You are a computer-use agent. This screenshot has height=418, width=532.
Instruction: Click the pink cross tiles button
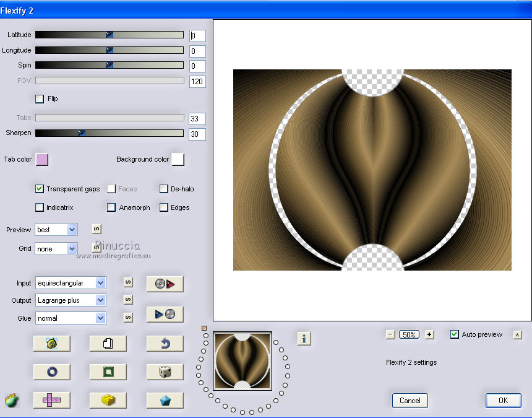[x=51, y=400]
